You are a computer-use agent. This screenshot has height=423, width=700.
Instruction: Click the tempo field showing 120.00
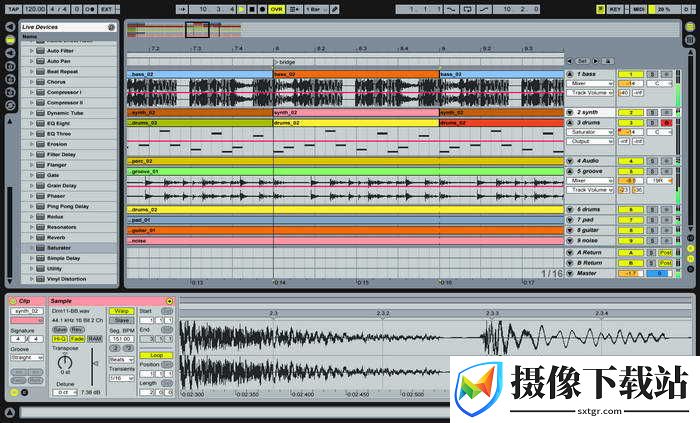[35, 9]
